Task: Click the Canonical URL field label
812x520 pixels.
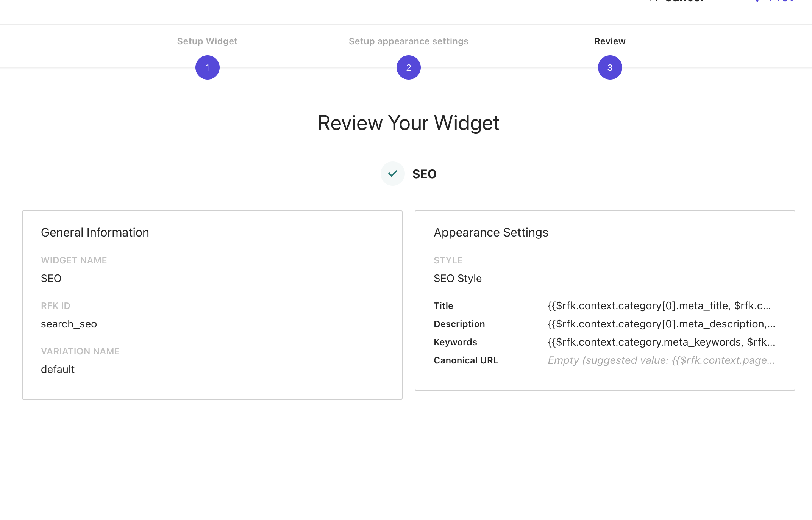Action: click(x=466, y=360)
